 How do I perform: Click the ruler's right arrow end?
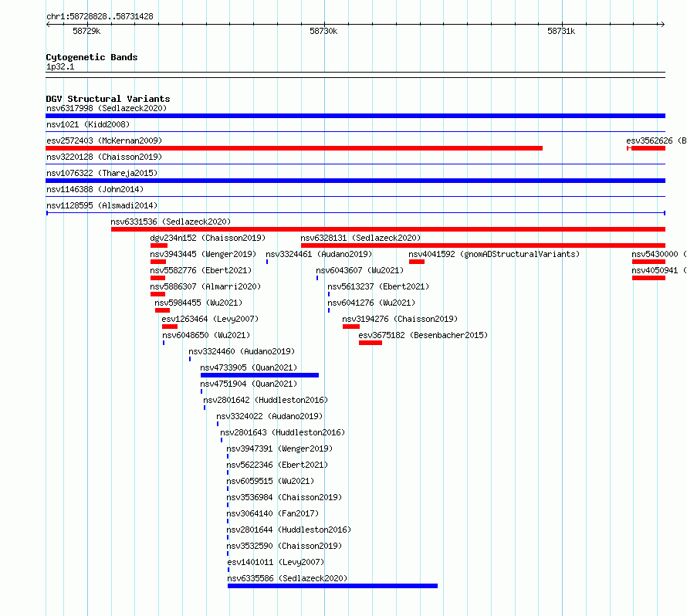tap(662, 24)
